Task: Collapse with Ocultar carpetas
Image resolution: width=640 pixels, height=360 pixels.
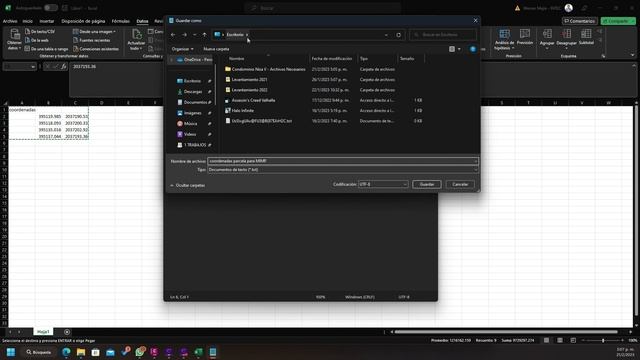Action: tap(187, 185)
